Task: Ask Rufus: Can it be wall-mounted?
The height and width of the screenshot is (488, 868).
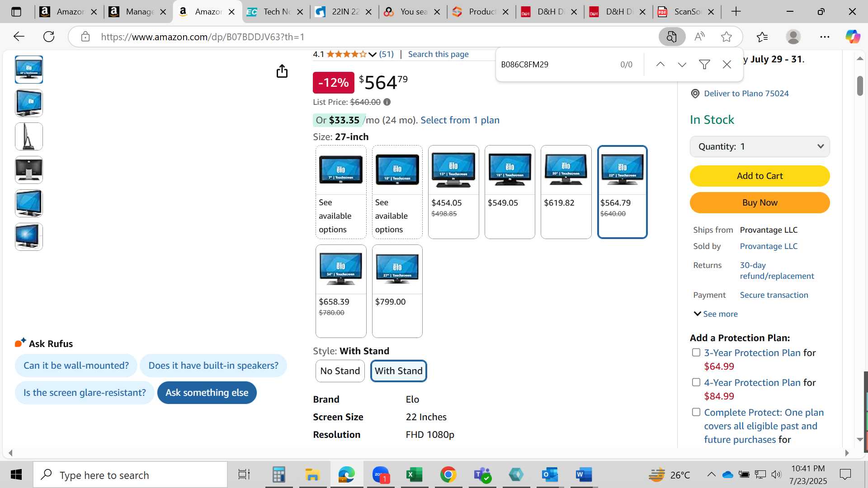Action: (76, 366)
